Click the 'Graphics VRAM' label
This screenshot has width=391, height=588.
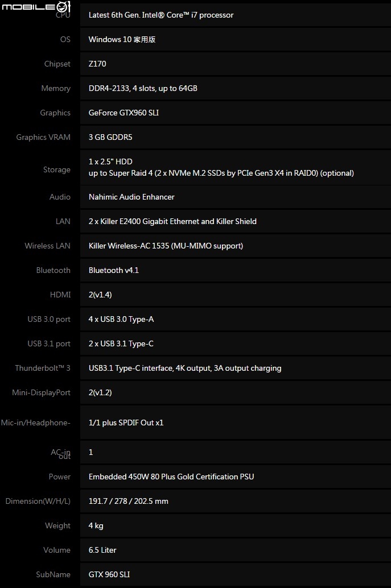43,137
